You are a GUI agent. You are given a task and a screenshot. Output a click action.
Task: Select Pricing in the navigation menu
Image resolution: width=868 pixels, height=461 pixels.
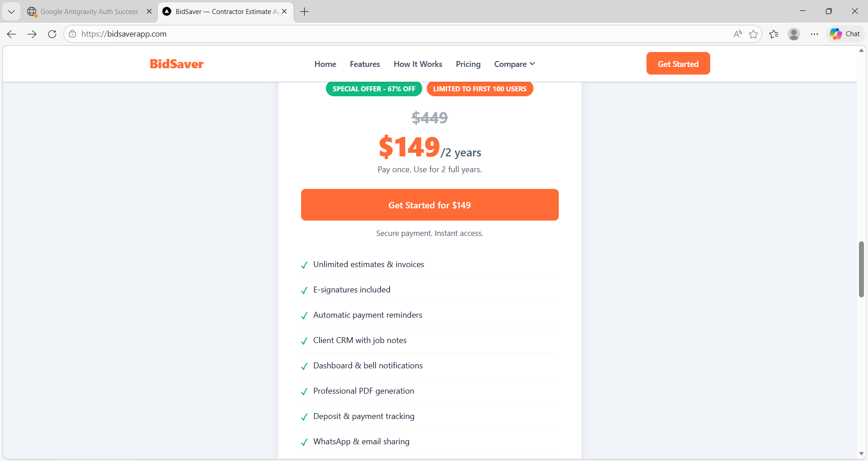[468, 64]
